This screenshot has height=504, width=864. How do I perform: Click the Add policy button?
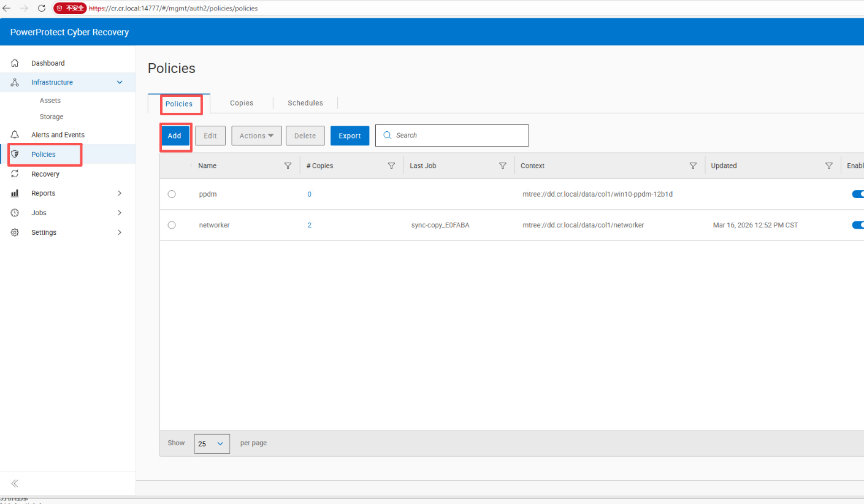coord(175,136)
